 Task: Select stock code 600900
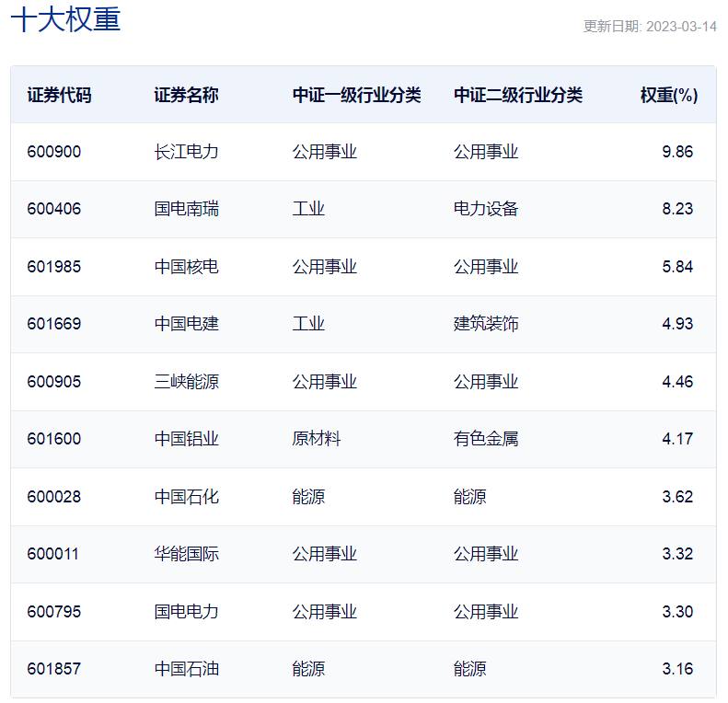pos(54,152)
